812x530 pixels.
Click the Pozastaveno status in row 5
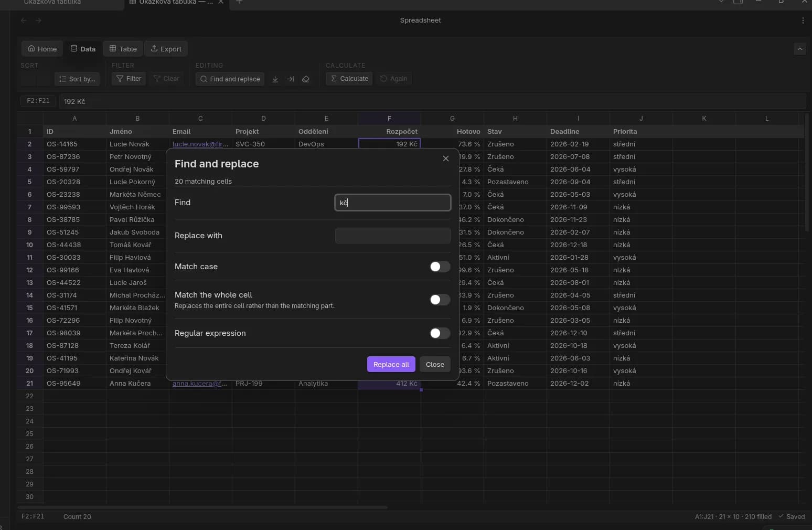[515, 182]
